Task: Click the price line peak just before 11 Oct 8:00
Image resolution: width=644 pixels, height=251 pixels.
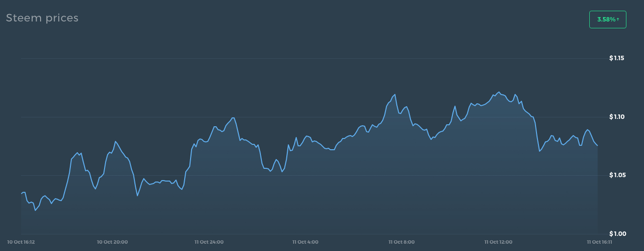Action: 394,94
